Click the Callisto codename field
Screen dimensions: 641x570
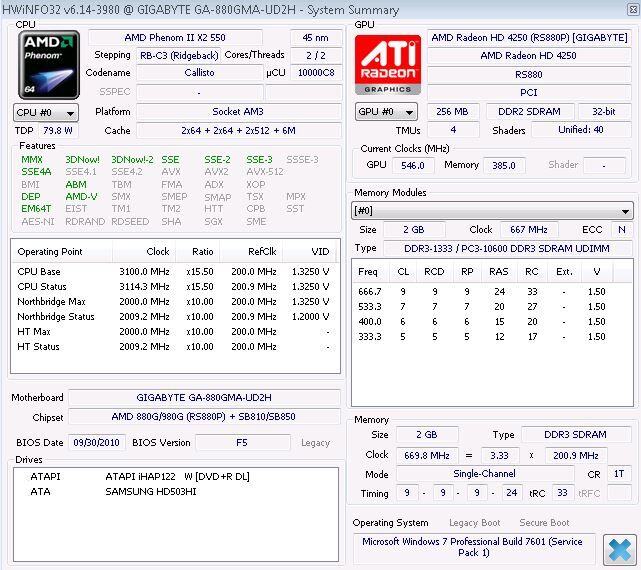pos(199,73)
